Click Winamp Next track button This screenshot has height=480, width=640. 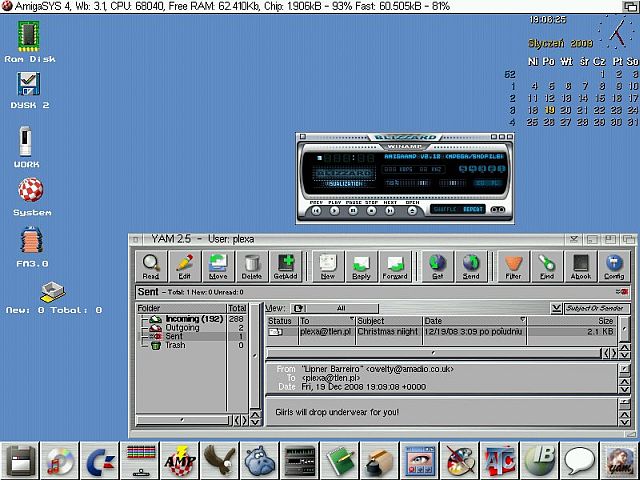(390, 211)
